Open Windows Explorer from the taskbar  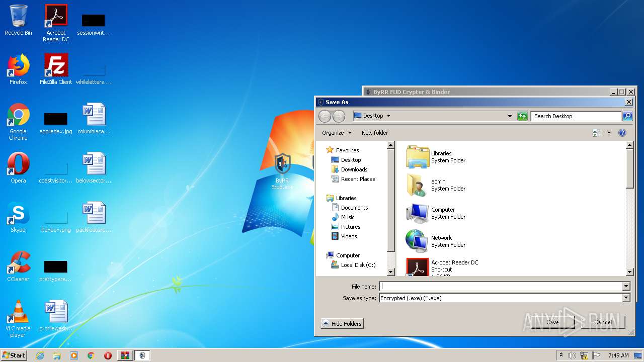pos(57,355)
